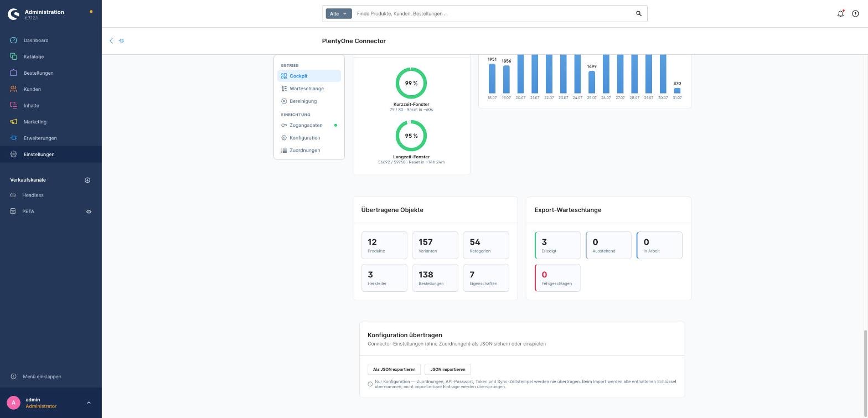Click JSON importieren button

(x=448, y=369)
